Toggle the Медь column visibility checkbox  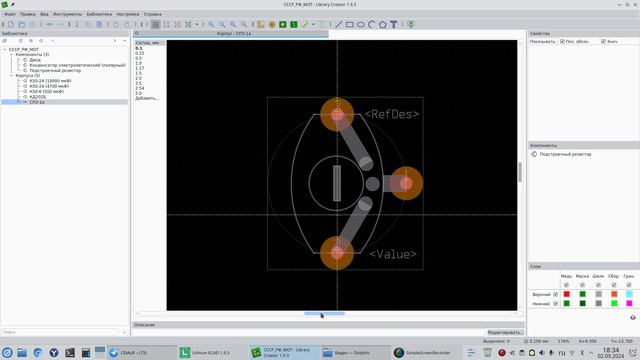[566, 285]
